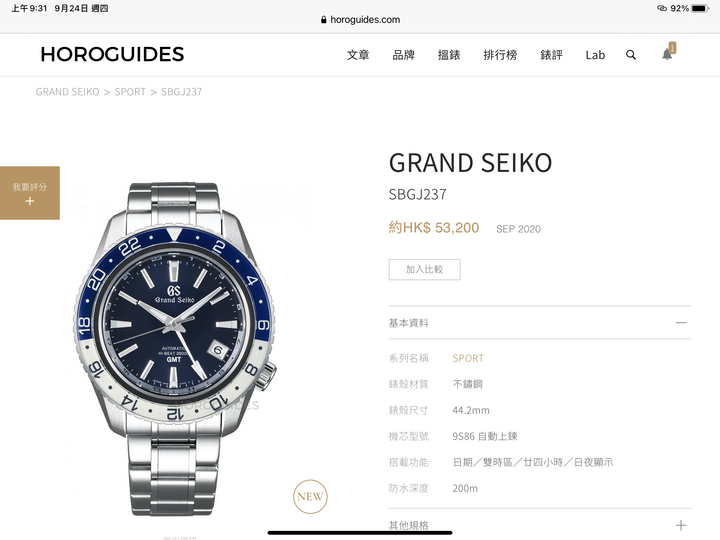Viewport: 720px width, 540px height.
Task: Open the 文章 menu
Action: [x=358, y=55]
